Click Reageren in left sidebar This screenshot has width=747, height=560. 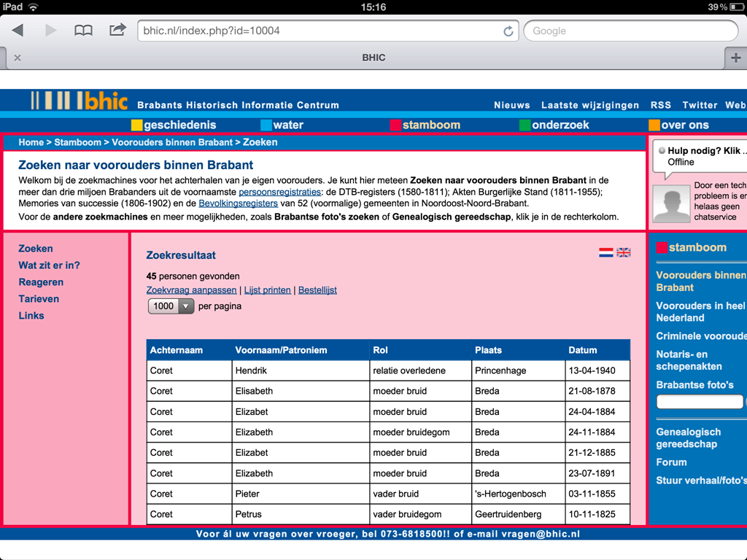click(x=41, y=282)
